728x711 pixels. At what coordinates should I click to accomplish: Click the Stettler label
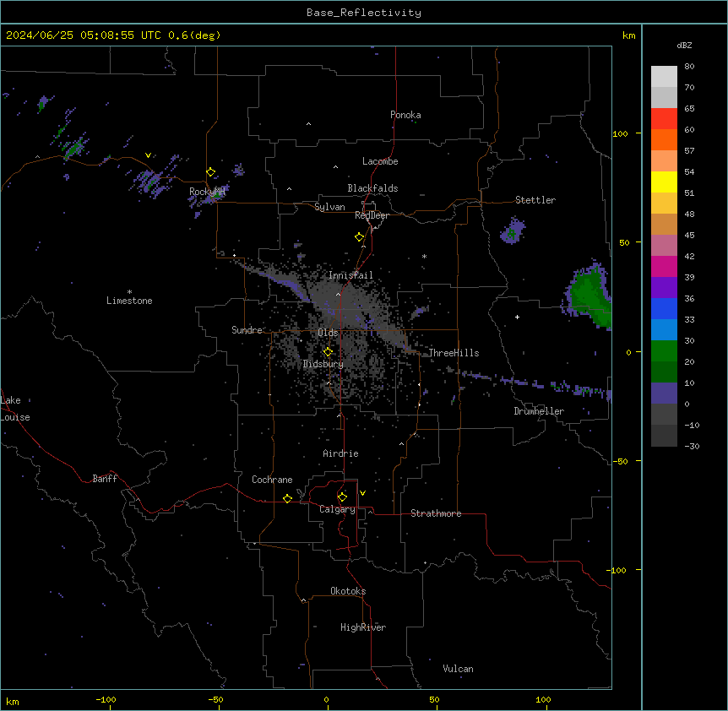tap(535, 200)
